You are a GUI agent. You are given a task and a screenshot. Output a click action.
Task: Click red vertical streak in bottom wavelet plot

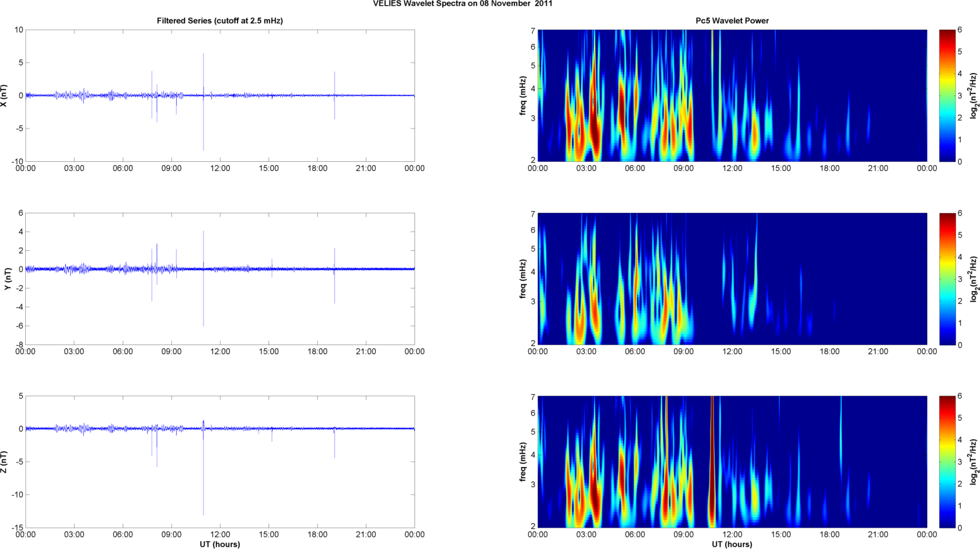tap(712, 452)
